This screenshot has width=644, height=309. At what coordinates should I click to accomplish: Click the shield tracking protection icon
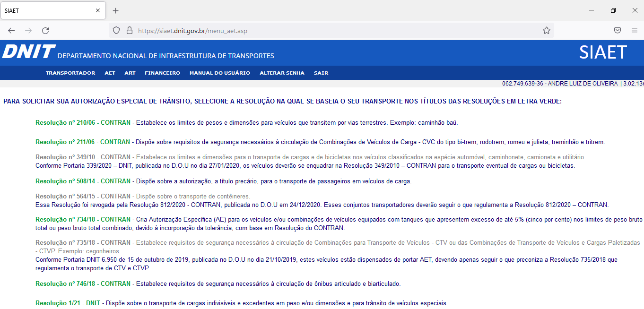point(116,31)
